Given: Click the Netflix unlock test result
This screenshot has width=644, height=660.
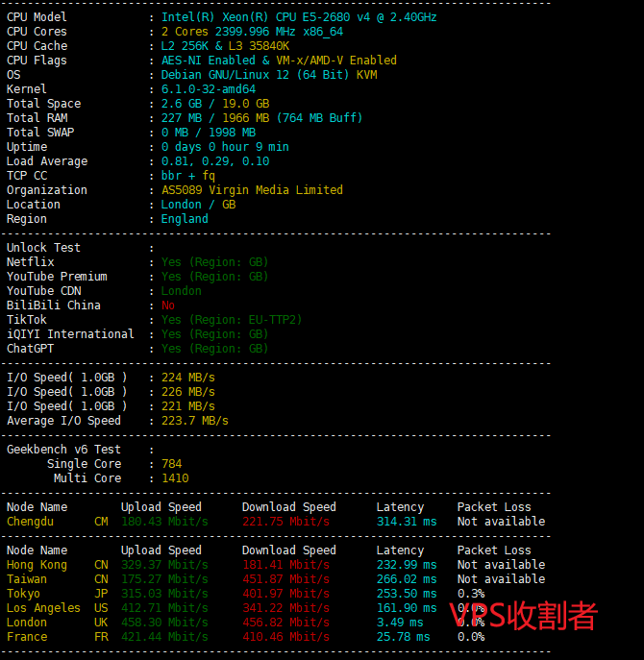Looking at the screenshot, I should pos(214,262).
